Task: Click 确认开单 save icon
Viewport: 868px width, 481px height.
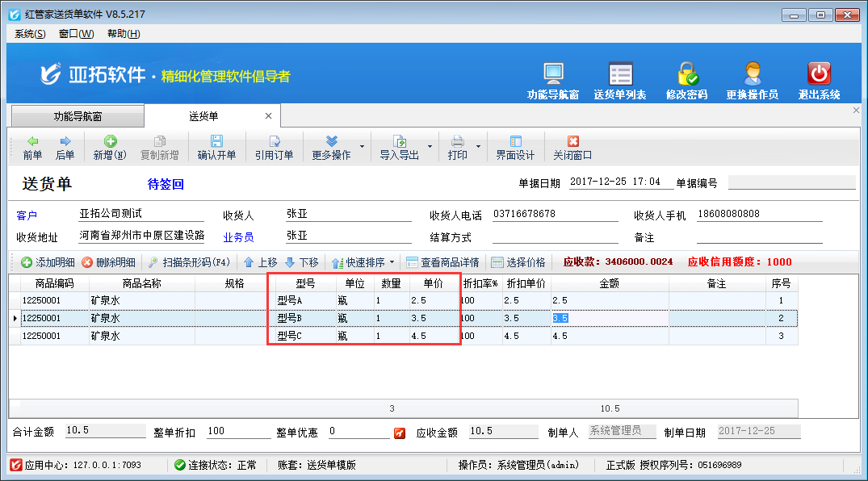Action: coord(216,147)
